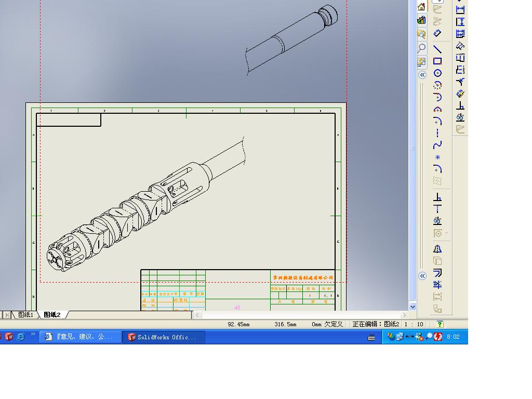
Task: Switch to the 图纸1 sheet tab
Action: (26, 314)
